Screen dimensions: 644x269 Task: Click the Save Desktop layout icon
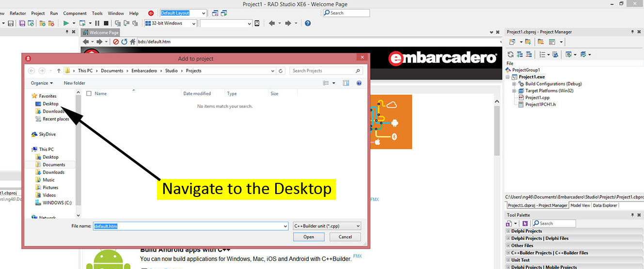216,13
